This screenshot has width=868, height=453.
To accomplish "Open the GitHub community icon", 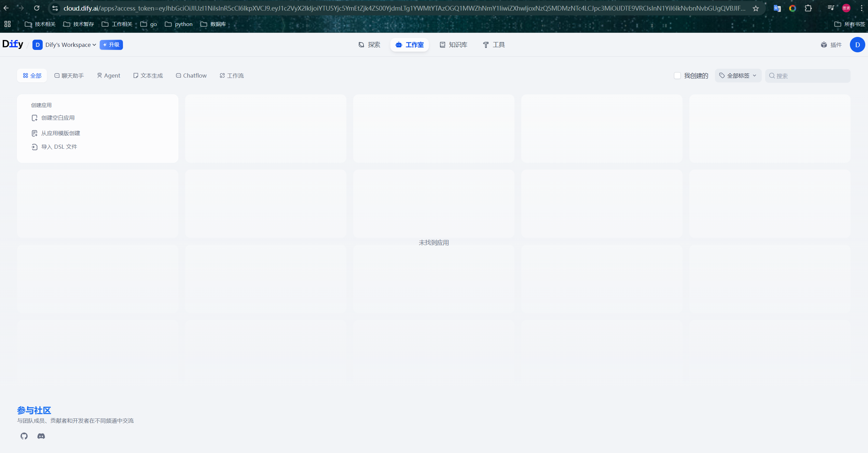I will pos(24,436).
